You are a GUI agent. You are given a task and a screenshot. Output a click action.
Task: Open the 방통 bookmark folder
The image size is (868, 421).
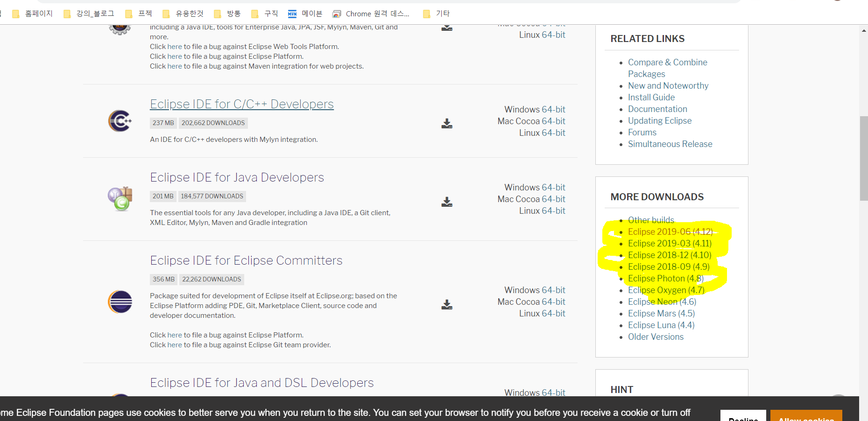click(x=227, y=14)
